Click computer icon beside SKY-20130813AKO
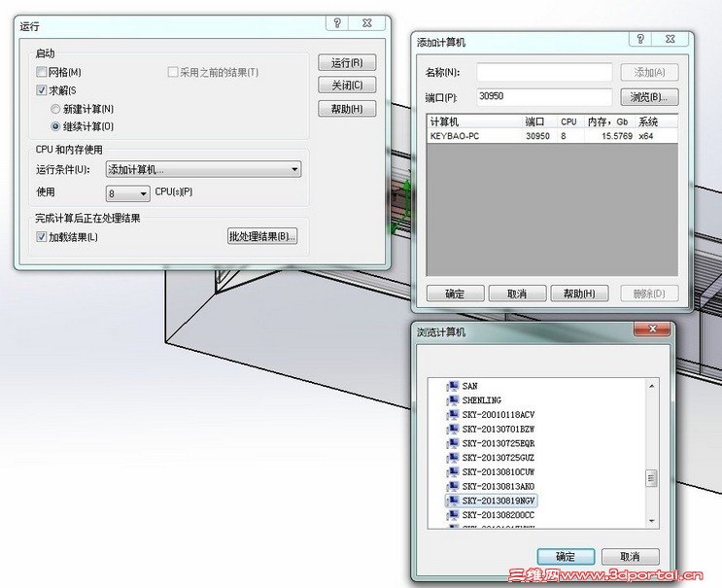The width and height of the screenshot is (722, 588). coord(453,486)
